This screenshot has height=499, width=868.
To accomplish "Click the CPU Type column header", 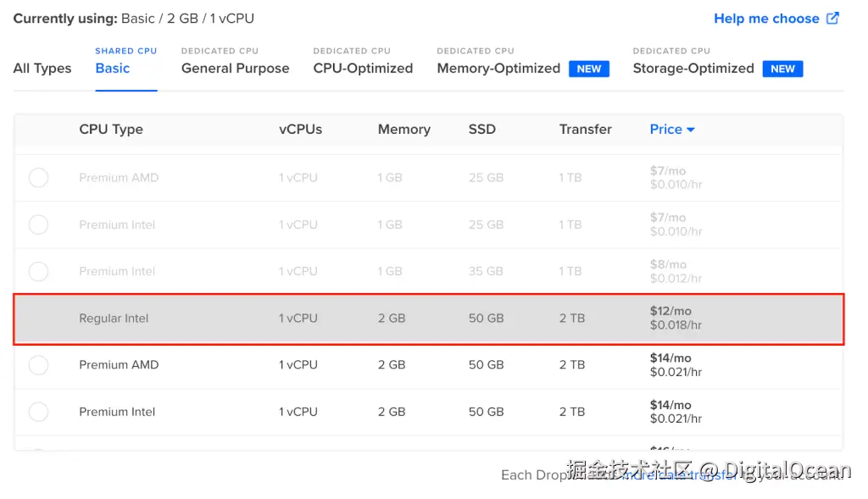I will (x=111, y=130).
